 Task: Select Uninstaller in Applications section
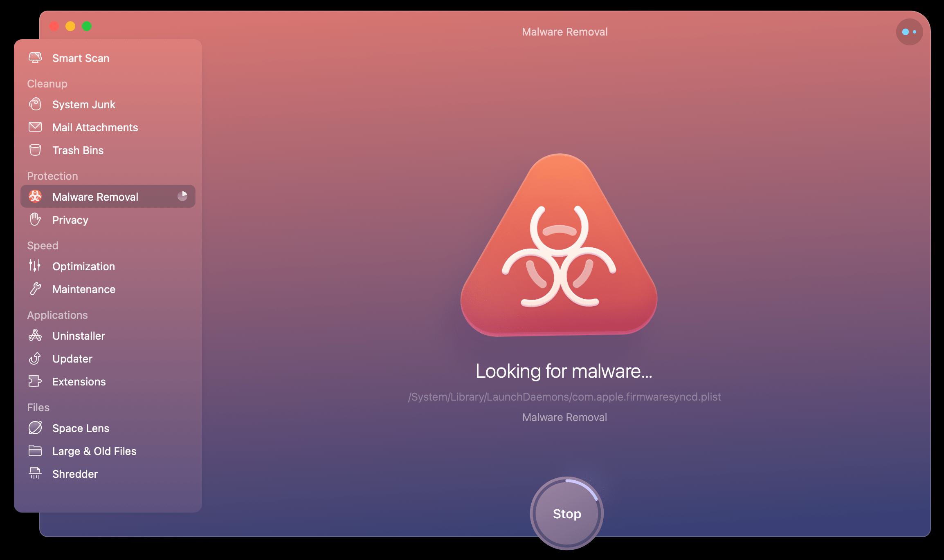79,335
